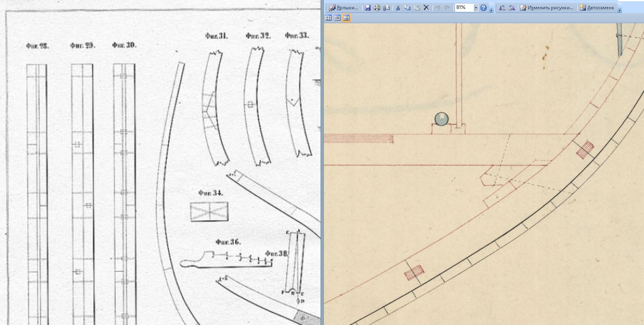This screenshot has height=325, width=644.
Task: Switch to thumbnail view icon
Action: 328,18
